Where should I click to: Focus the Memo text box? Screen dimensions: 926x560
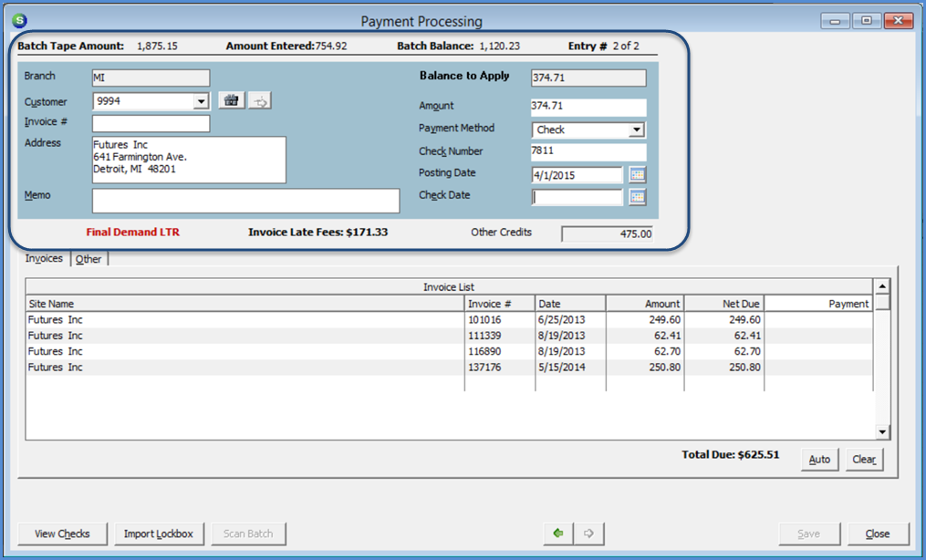(x=245, y=201)
